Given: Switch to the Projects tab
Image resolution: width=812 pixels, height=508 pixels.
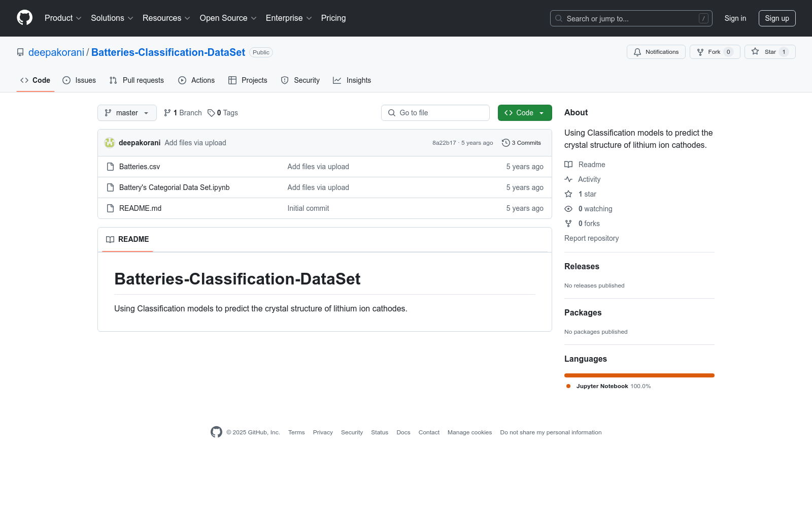Looking at the screenshot, I should click(248, 80).
